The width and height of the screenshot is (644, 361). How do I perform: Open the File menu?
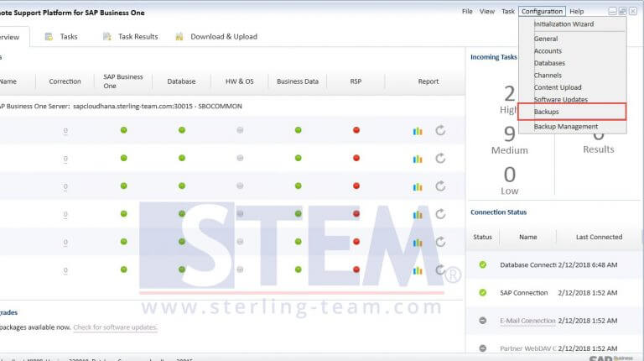(x=467, y=12)
